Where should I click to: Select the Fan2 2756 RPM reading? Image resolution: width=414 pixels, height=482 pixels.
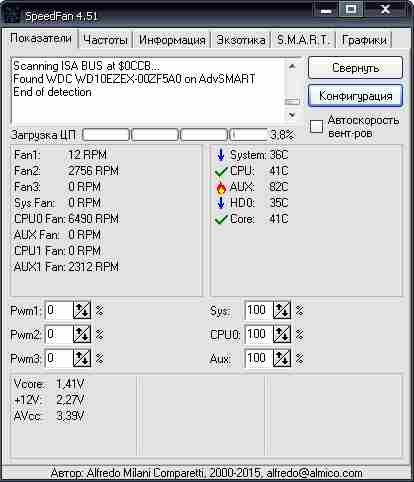pyautogui.click(x=66, y=171)
